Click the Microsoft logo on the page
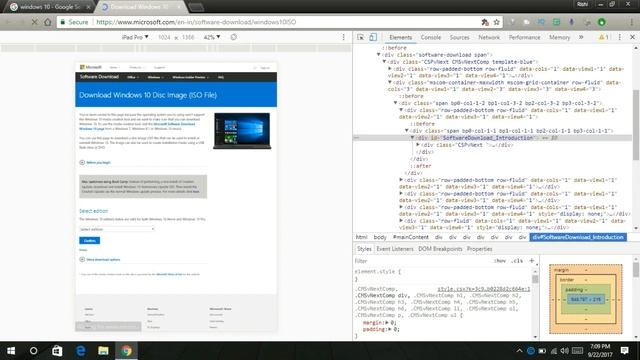Image resolution: width=640 pixels, height=360 pixels. (91, 67)
